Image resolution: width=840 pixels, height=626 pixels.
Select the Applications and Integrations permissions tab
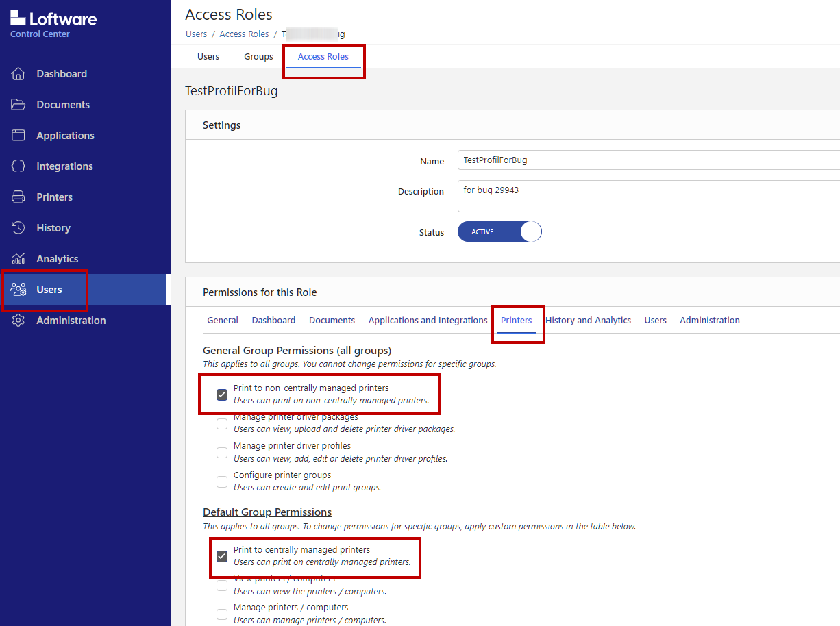coord(428,321)
